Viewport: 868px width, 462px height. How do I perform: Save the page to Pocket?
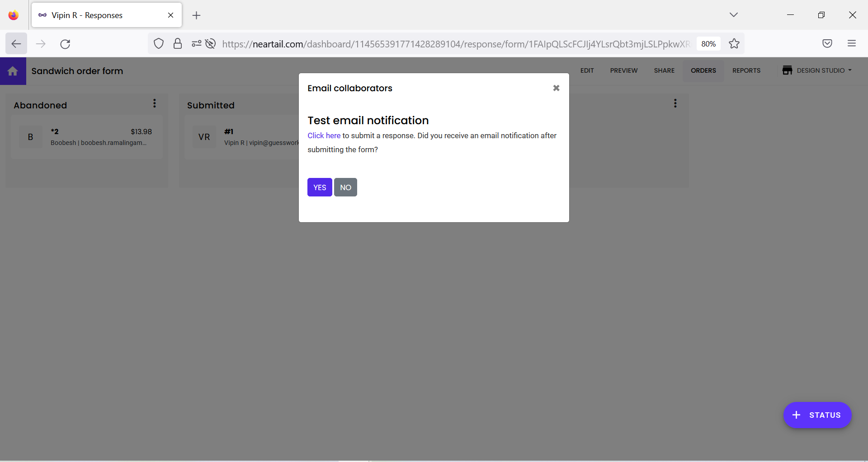pos(827,44)
